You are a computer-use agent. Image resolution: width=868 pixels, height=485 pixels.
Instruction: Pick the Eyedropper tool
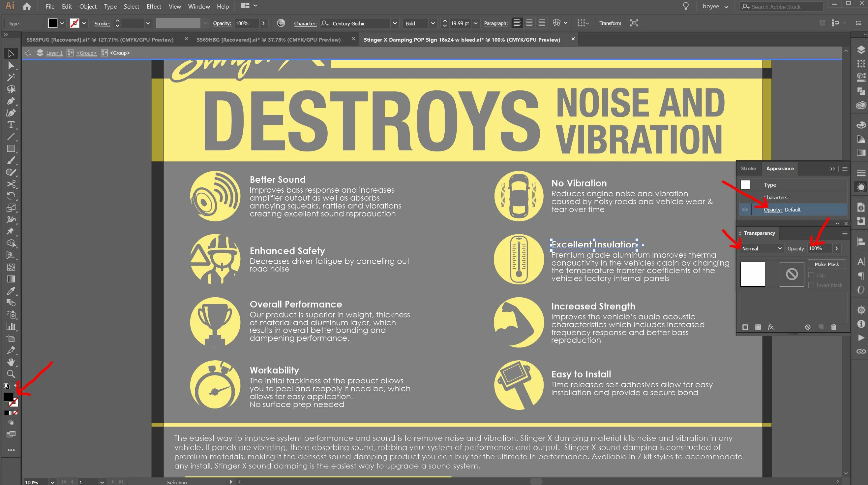click(x=11, y=291)
